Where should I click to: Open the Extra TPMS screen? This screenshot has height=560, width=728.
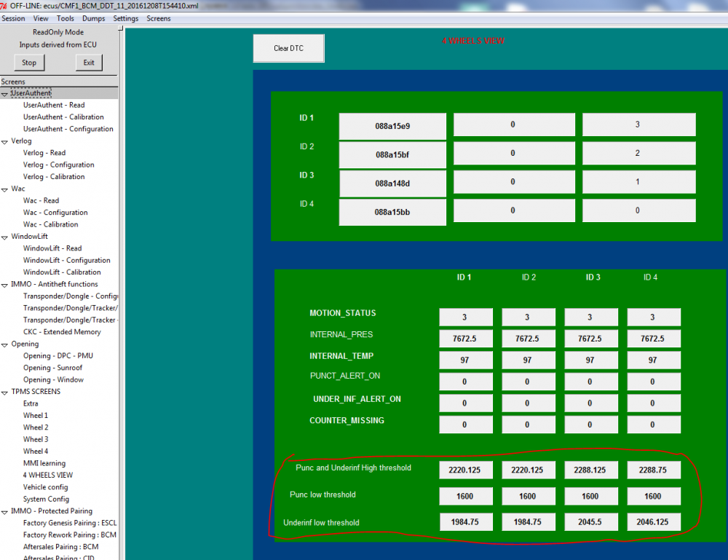click(31, 403)
